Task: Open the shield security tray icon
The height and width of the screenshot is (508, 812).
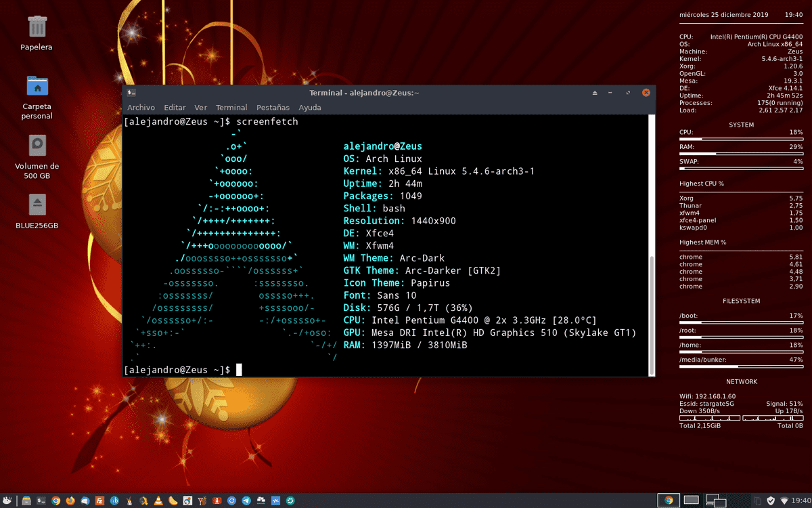Action: click(x=771, y=501)
